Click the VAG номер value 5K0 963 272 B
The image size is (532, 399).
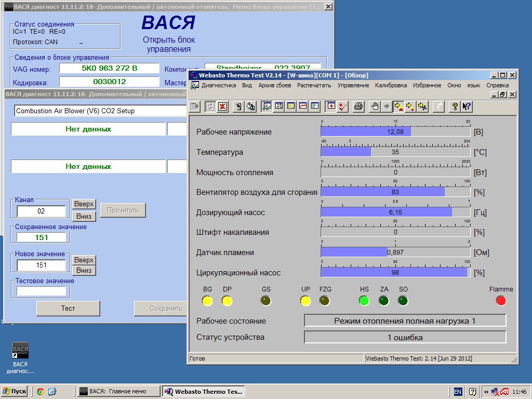pos(109,68)
